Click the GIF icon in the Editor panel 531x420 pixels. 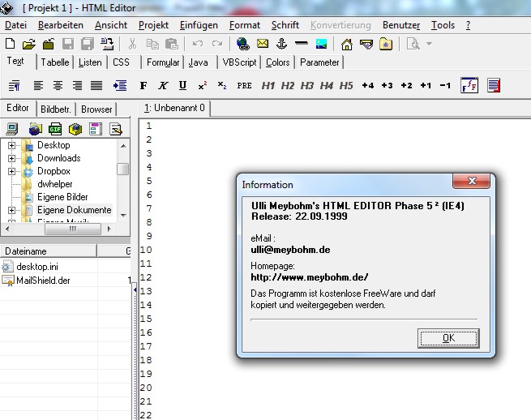tap(55, 128)
